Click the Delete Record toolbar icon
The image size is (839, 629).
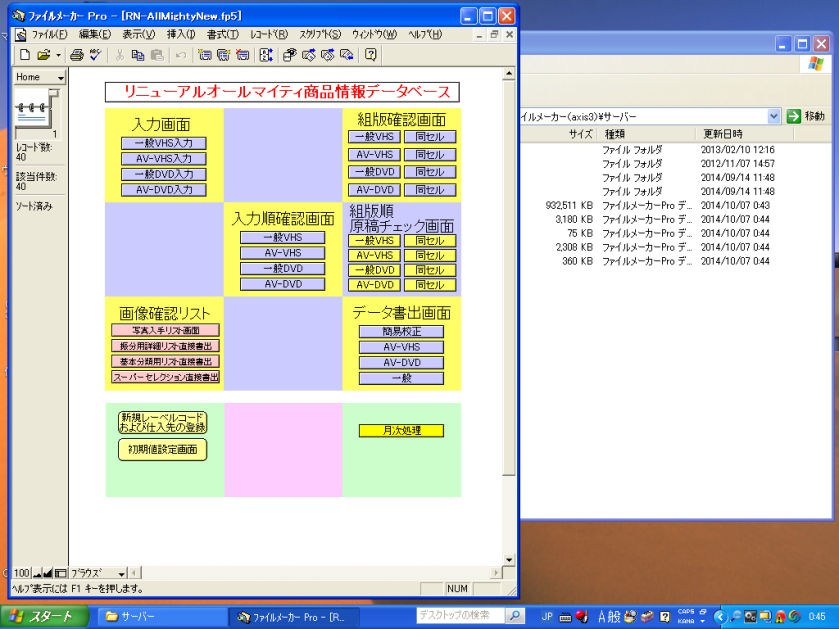tap(242, 55)
